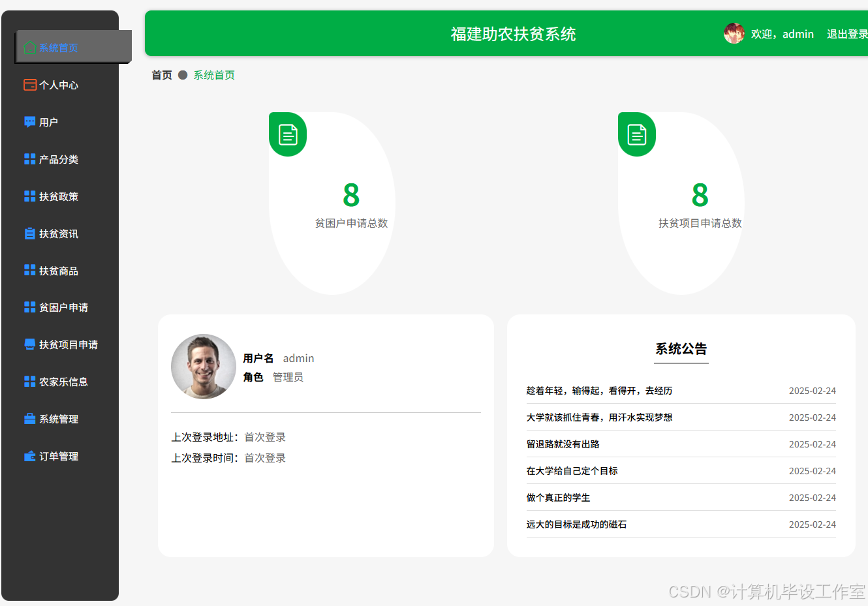Click the home icon beside 系统首页

click(29, 48)
